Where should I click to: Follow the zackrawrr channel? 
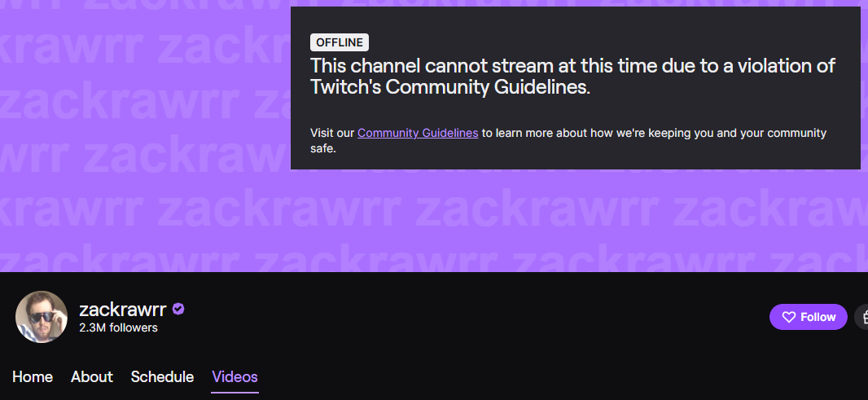click(809, 317)
